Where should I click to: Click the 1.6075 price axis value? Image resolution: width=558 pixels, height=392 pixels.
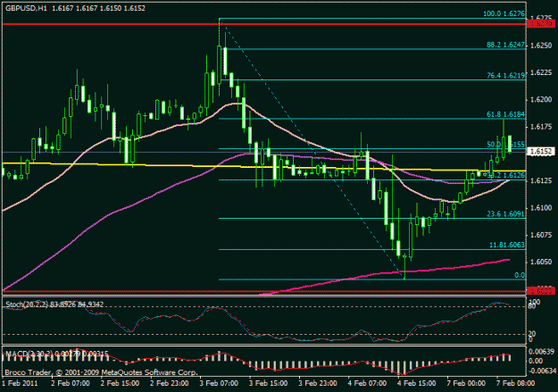coord(540,235)
